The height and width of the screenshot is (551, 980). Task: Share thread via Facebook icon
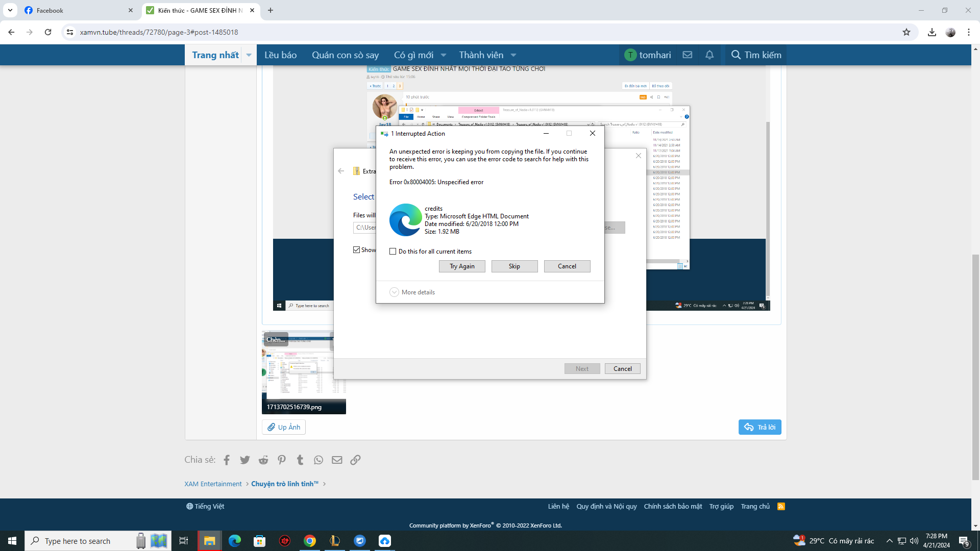pyautogui.click(x=227, y=460)
